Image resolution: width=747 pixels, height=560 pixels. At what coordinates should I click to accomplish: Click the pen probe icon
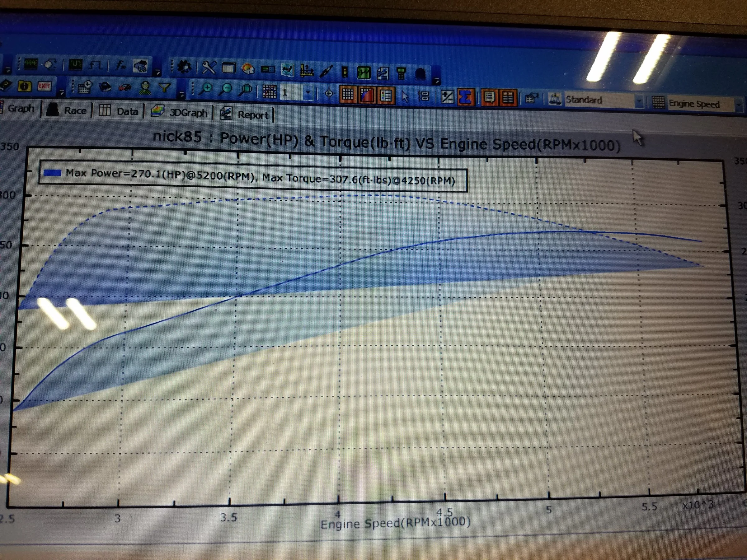[x=326, y=71]
